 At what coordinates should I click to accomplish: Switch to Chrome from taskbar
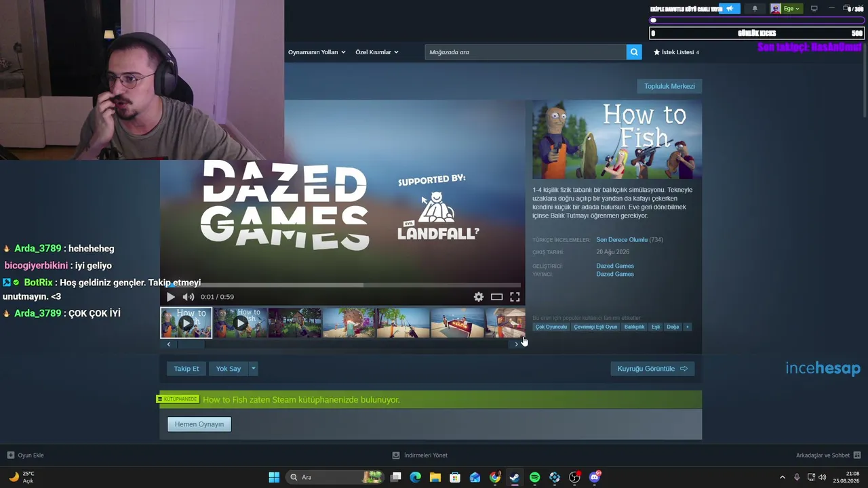click(x=495, y=477)
